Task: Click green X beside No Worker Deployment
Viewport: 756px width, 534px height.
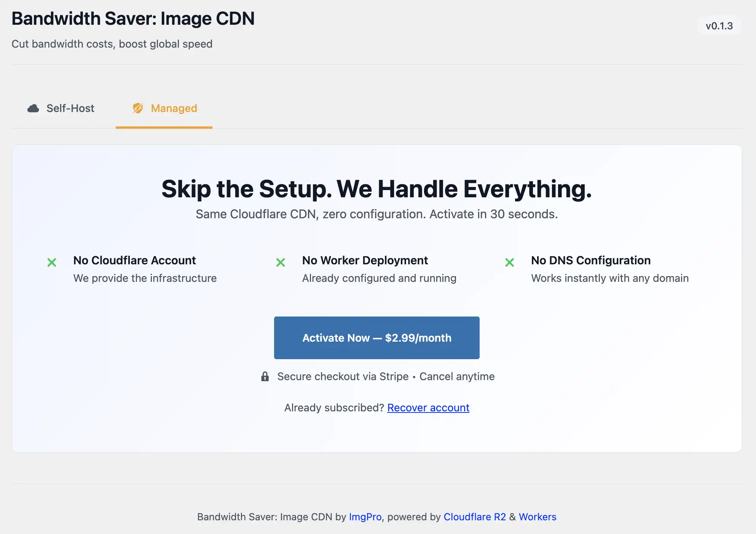Action: 281,262
